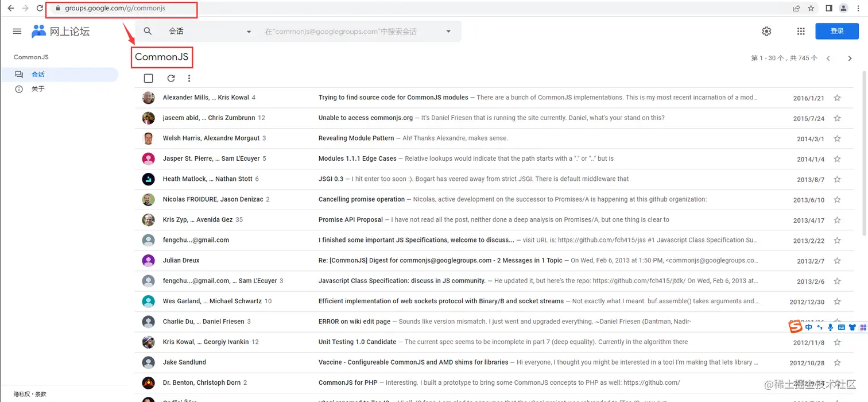Viewport: 868px width, 402px height.
Task: Open the main hamburger menu
Action: 17,32
